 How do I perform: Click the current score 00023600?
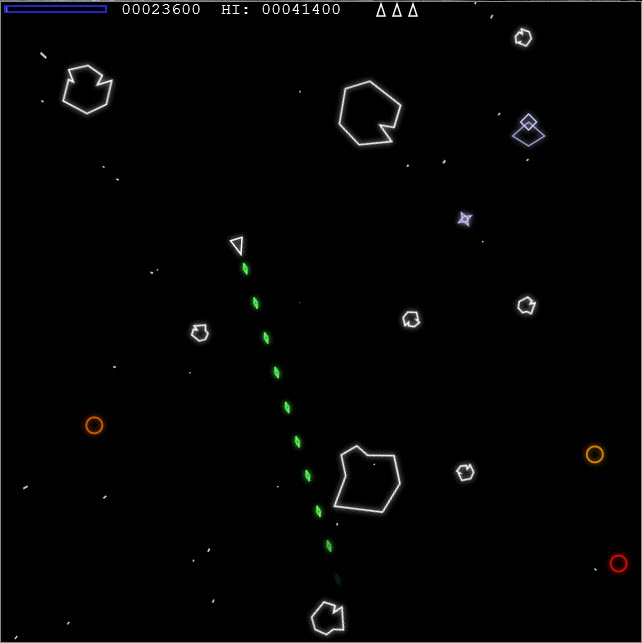(161, 9)
